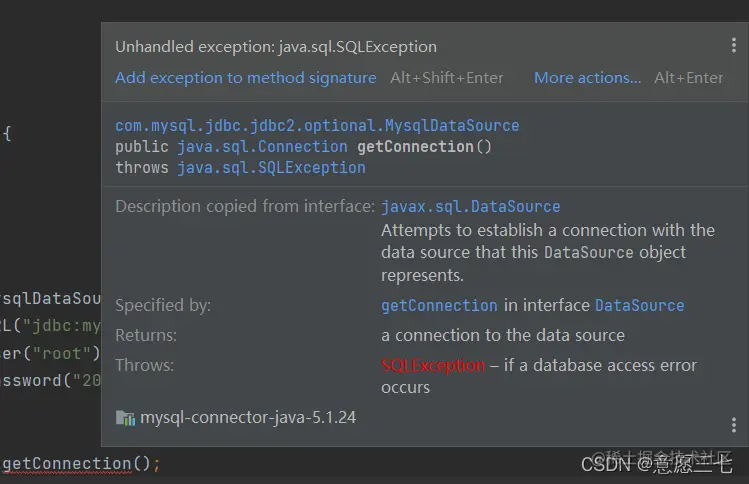Click the getConnection() method name in signature
This screenshot has height=484, width=749.
click(x=424, y=147)
